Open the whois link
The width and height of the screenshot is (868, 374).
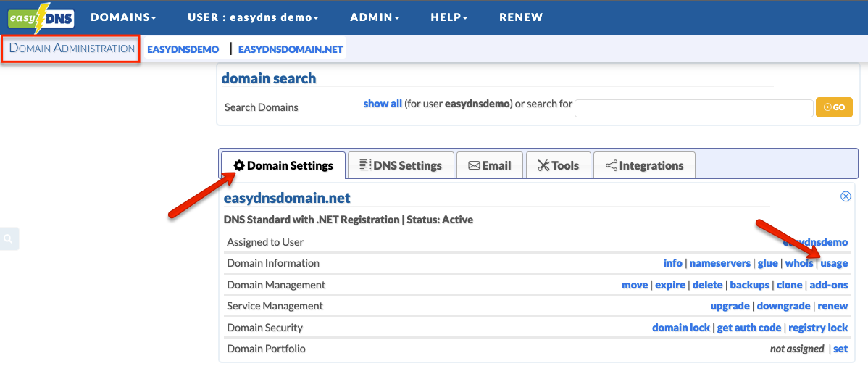799,263
